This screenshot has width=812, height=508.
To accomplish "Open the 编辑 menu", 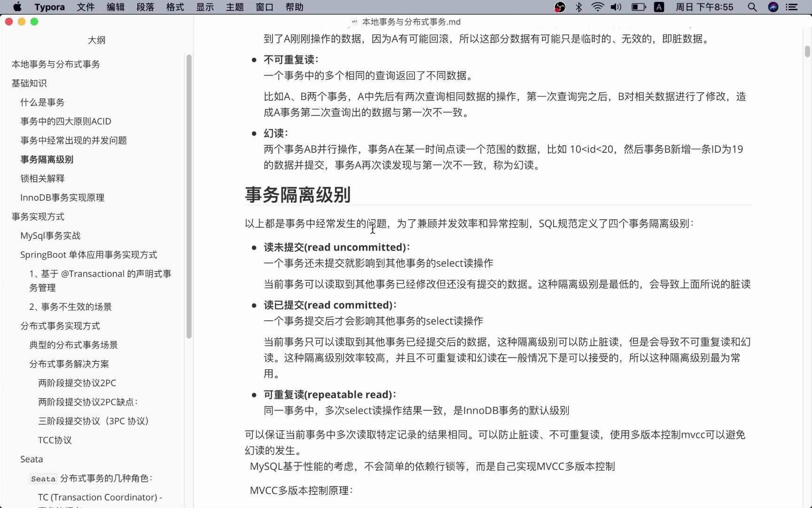I will pos(116,7).
